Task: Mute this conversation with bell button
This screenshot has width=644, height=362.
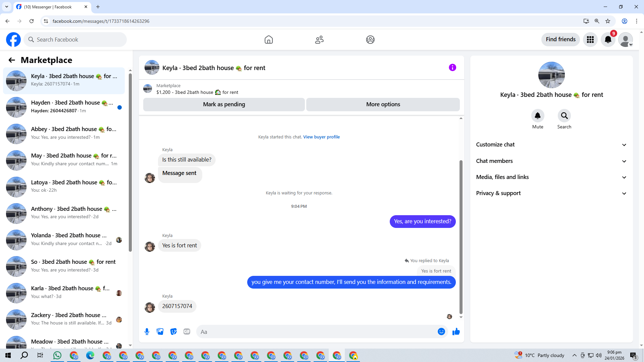Action: click(537, 116)
